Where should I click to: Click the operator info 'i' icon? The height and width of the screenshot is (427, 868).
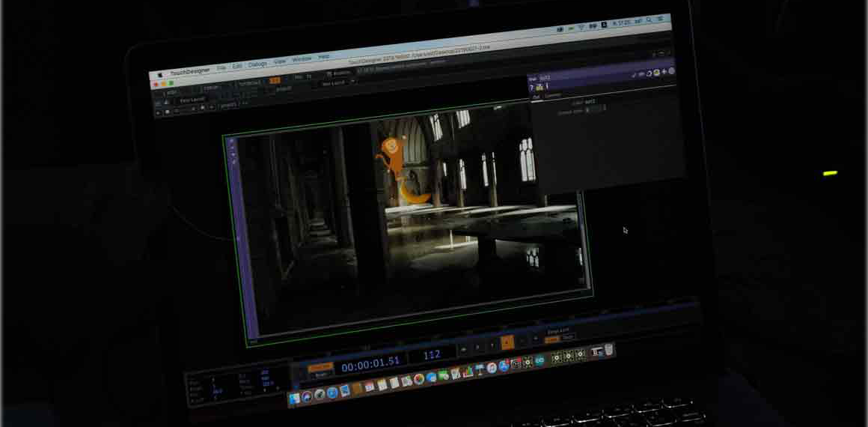pyautogui.click(x=548, y=86)
